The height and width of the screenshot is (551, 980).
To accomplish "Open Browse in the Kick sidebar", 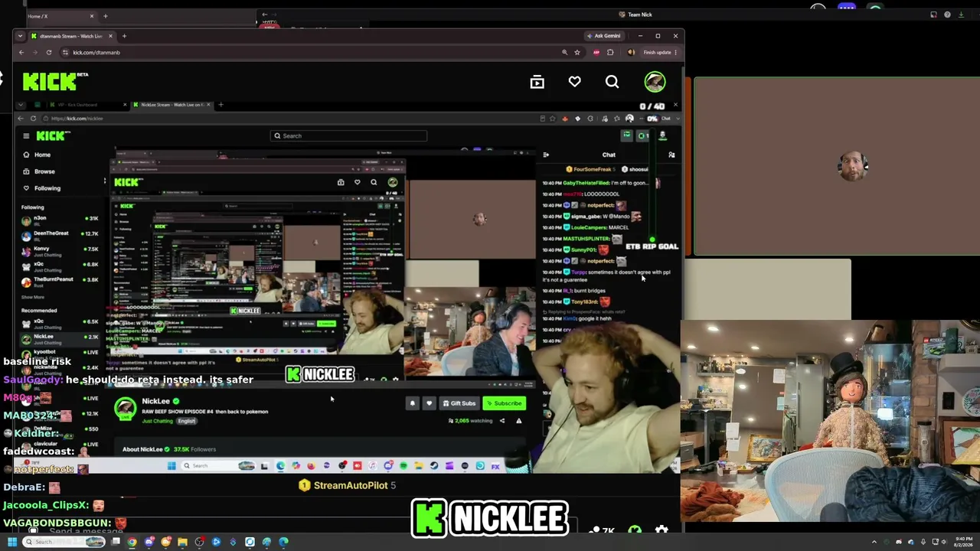I will (x=44, y=171).
